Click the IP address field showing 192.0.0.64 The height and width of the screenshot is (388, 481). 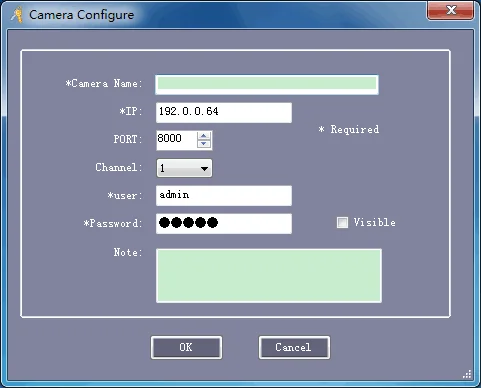(x=224, y=113)
